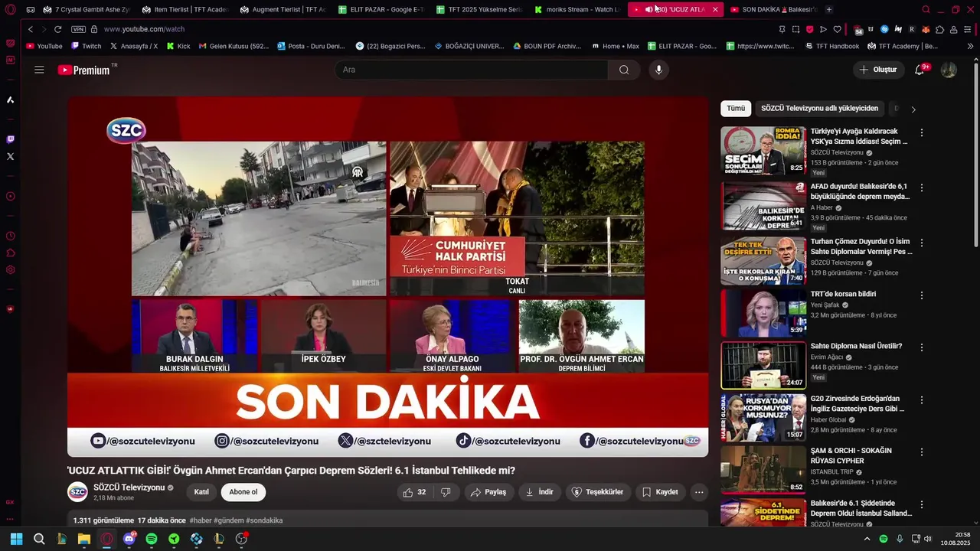Open options for Türkiye'yi Ayağa Kaldıracak video
The image size is (980, 551).
(922, 132)
